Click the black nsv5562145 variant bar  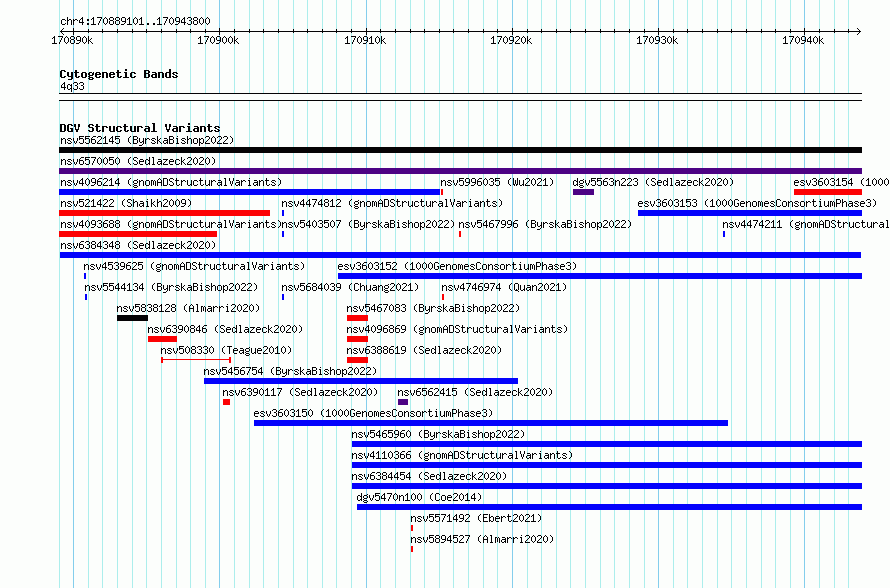point(460,150)
